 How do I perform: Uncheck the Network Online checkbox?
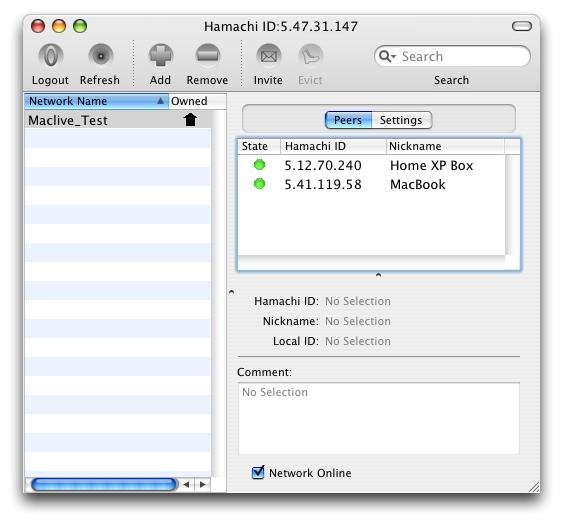(258, 472)
